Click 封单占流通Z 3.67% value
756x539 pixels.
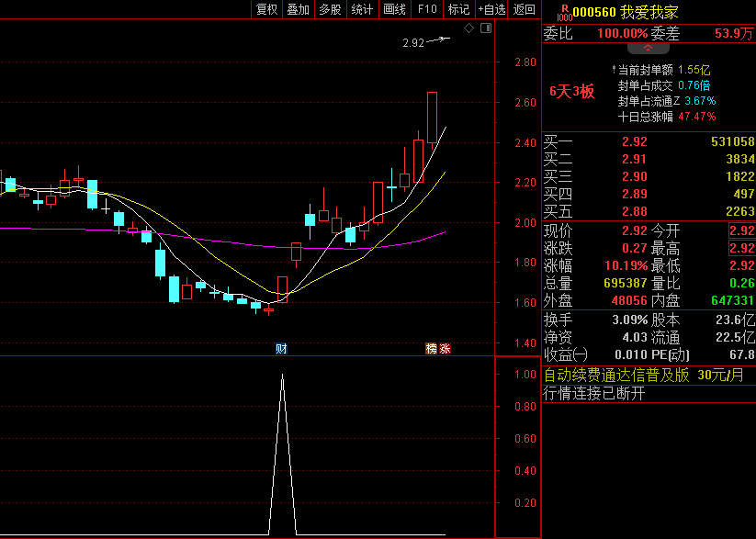coord(700,101)
